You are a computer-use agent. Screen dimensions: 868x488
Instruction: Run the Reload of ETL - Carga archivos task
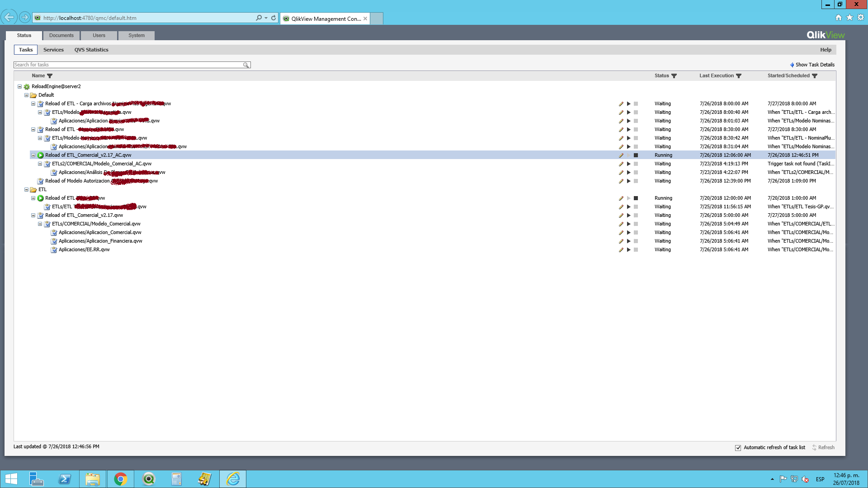[x=628, y=104]
